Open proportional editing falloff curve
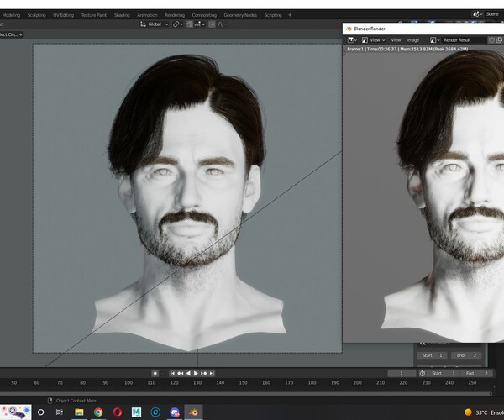The image size is (504, 420). (222, 24)
